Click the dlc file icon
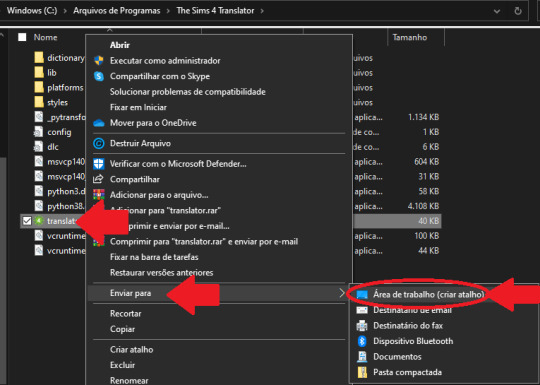The height and width of the screenshot is (385, 540). (x=38, y=147)
